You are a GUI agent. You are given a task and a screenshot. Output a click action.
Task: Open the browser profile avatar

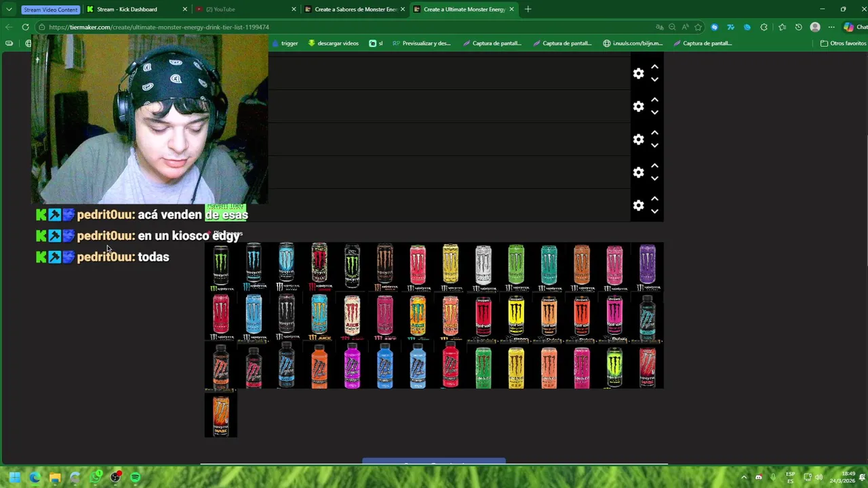[x=815, y=27]
